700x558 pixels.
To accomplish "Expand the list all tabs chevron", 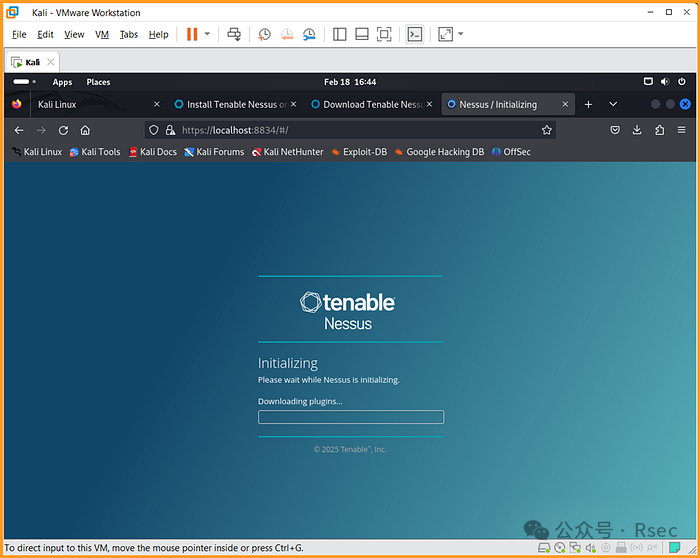I will pos(613,104).
